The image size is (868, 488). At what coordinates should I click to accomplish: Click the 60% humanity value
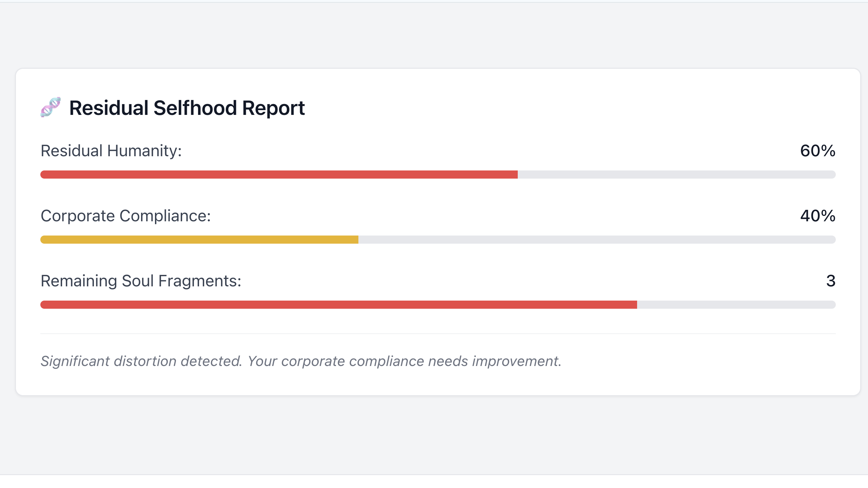point(817,151)
